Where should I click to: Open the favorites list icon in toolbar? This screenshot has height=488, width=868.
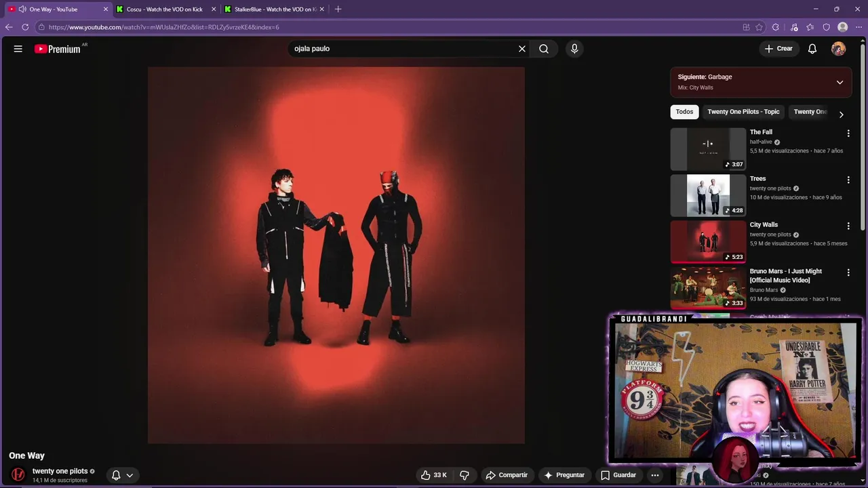(x=810, y=27)
